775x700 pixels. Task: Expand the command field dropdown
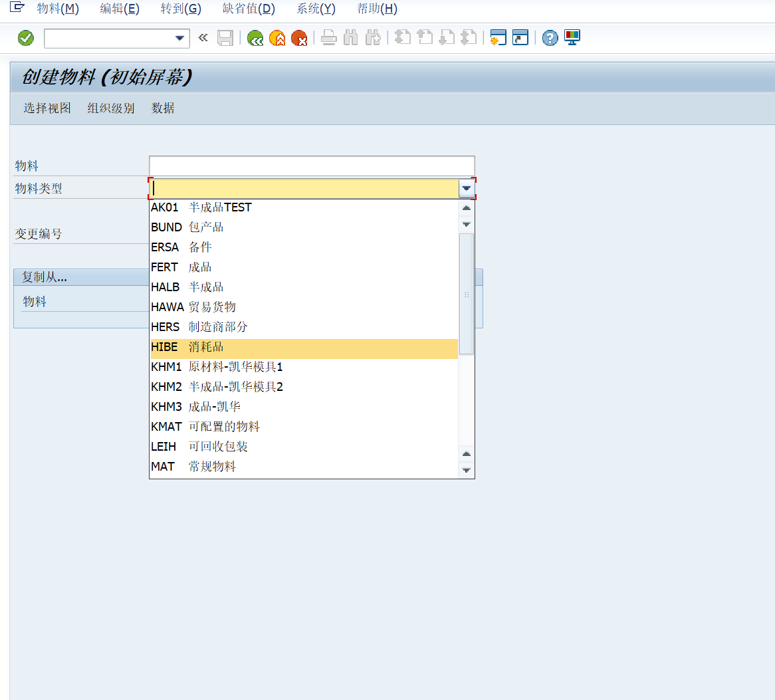point(179,38)
